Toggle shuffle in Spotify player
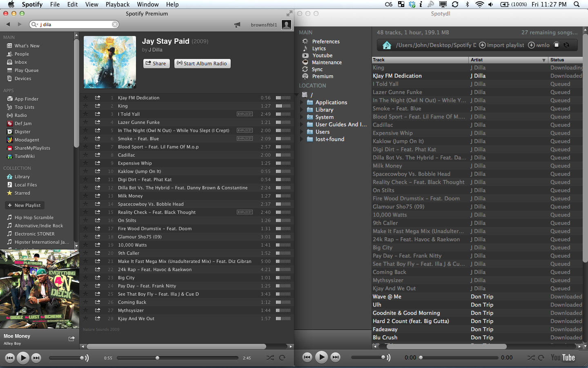588x368 pixels. coord(270,358)
